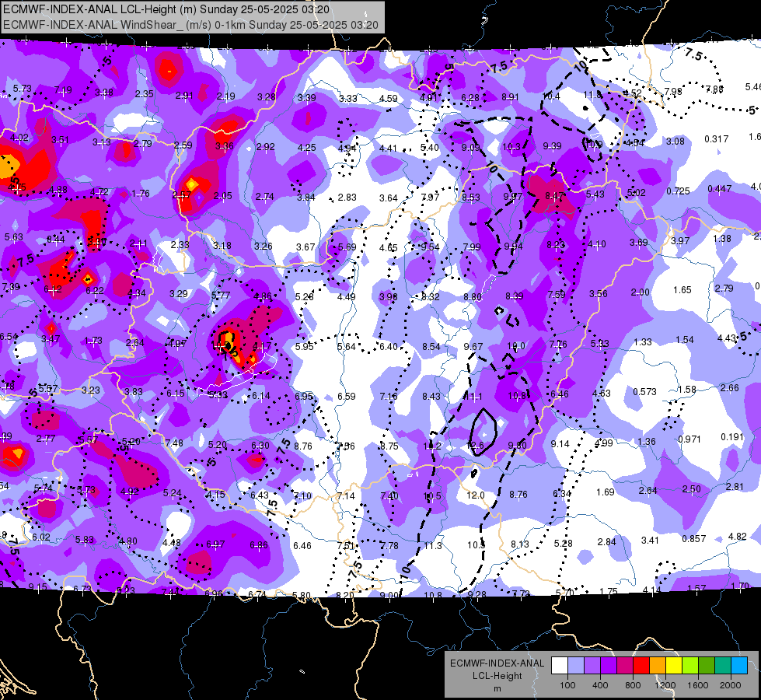Click the legend tick label '400'
The height and width of the screenshot is (700, 761).
click(x=600, y=685)
